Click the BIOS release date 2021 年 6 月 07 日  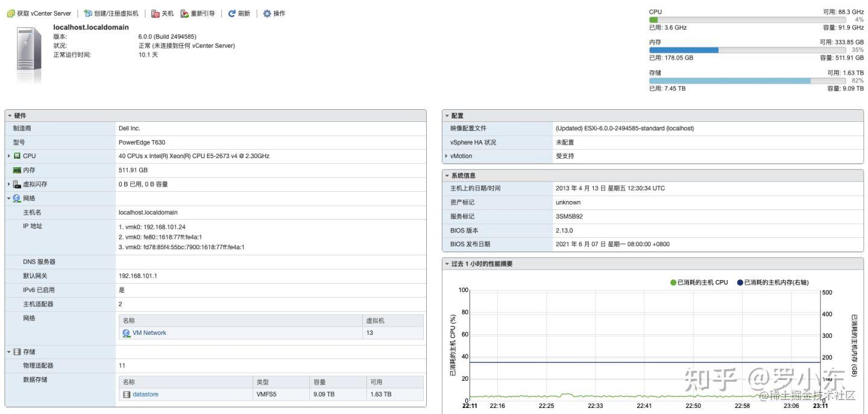[x=612, y=244]
